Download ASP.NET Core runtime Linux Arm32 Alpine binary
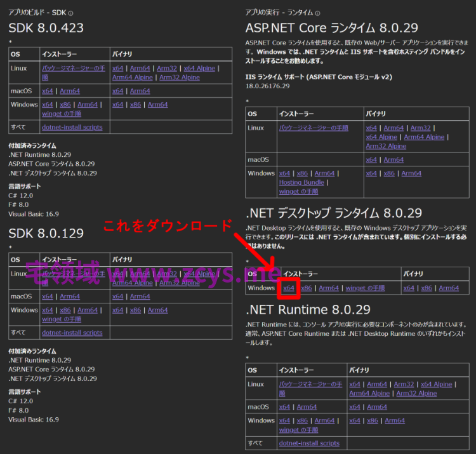 tap(386, 146)
